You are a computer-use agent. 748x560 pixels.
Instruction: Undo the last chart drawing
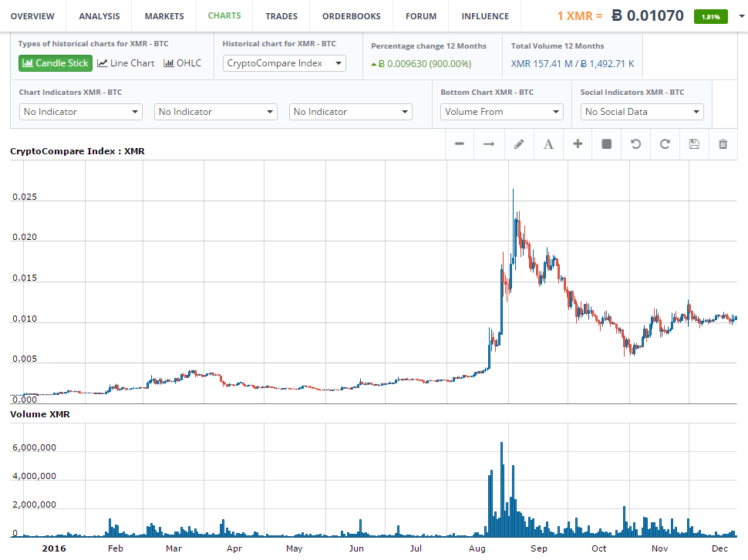pos(636,144)
